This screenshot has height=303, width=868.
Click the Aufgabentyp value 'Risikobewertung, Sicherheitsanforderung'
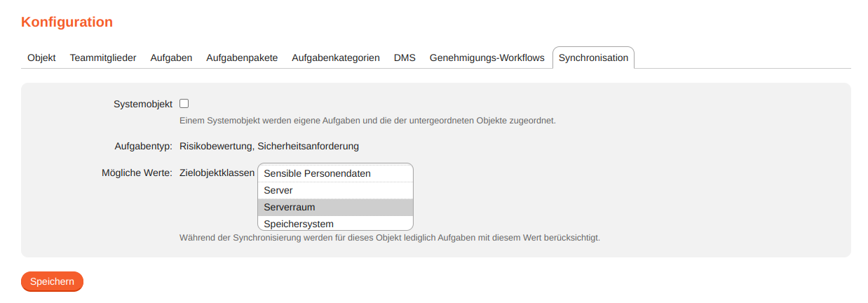(269, 146)
